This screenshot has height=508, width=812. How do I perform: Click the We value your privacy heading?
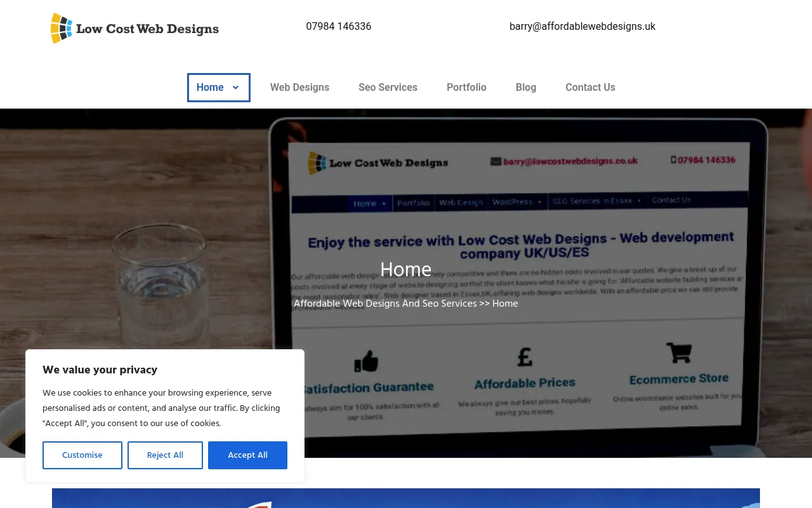tap(100, 370)
